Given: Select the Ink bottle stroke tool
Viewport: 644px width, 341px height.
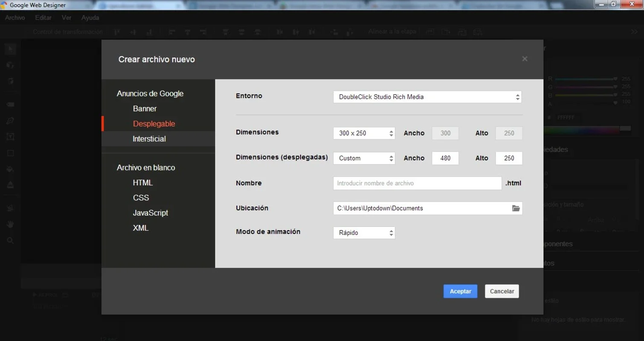Looking at the screenshot, I should point(11,185).
